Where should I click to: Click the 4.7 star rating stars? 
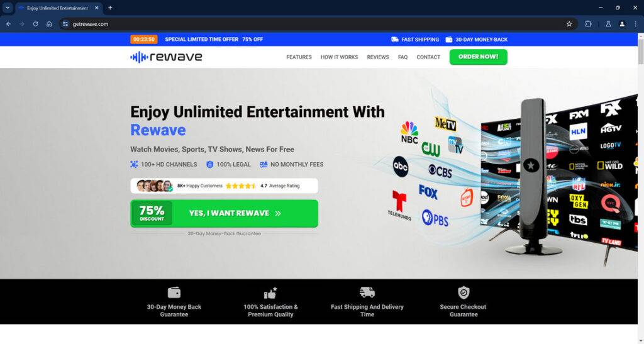click(x=241, y=186)
